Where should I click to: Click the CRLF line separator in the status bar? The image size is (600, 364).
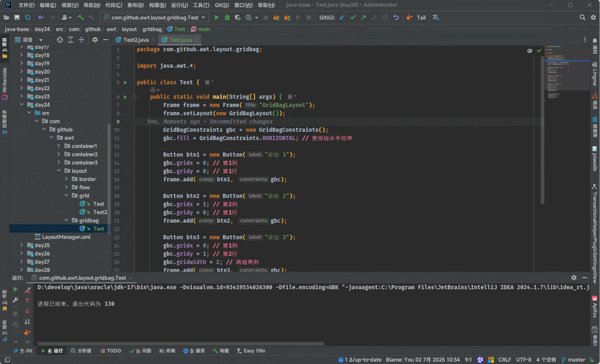[x=505, y=360]
